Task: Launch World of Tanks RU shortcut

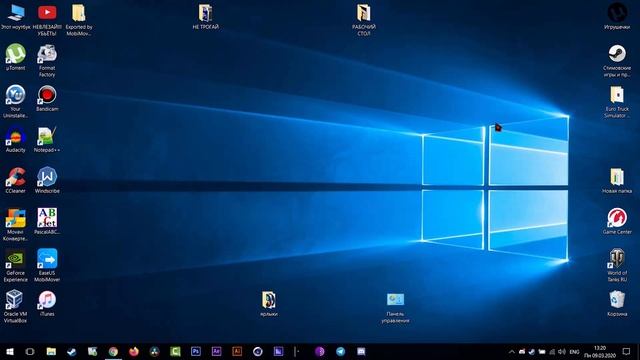Action: pyautogui.click(x=617, y=266)
